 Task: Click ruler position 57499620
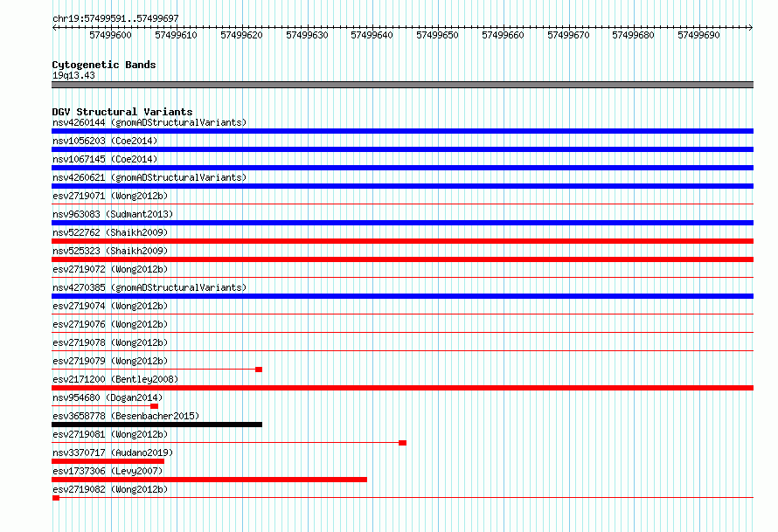click(x=241, y=35)
